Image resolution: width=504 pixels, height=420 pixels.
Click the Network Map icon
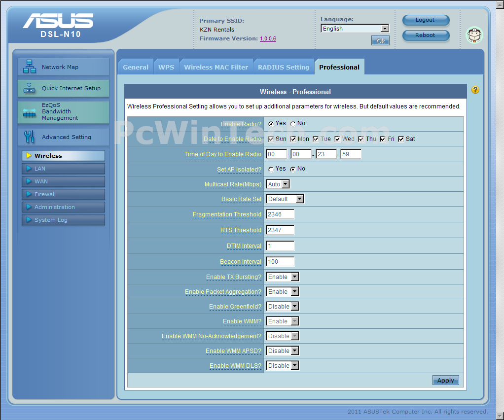[x=30, y=67]
